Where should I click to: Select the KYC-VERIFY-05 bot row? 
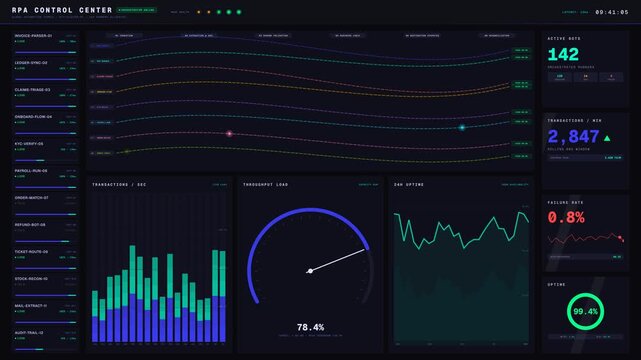point(45,152)
